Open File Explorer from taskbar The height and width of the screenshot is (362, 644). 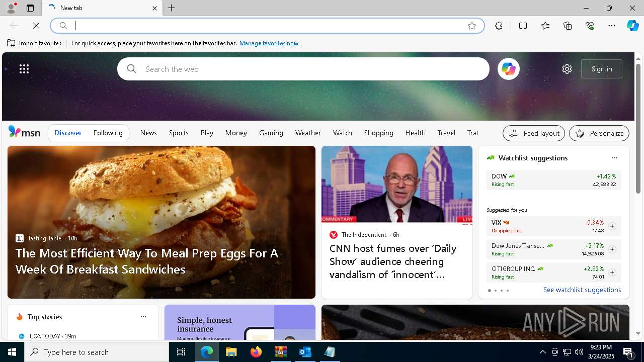tap(231, 352)
